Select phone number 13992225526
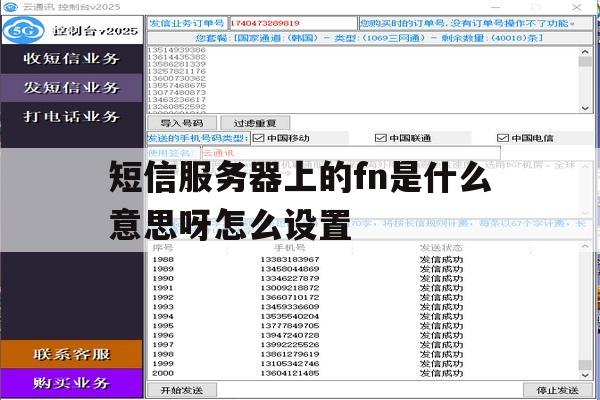This screenshot has width=600, height=400. pyautogui.click(x=290, y=344)
